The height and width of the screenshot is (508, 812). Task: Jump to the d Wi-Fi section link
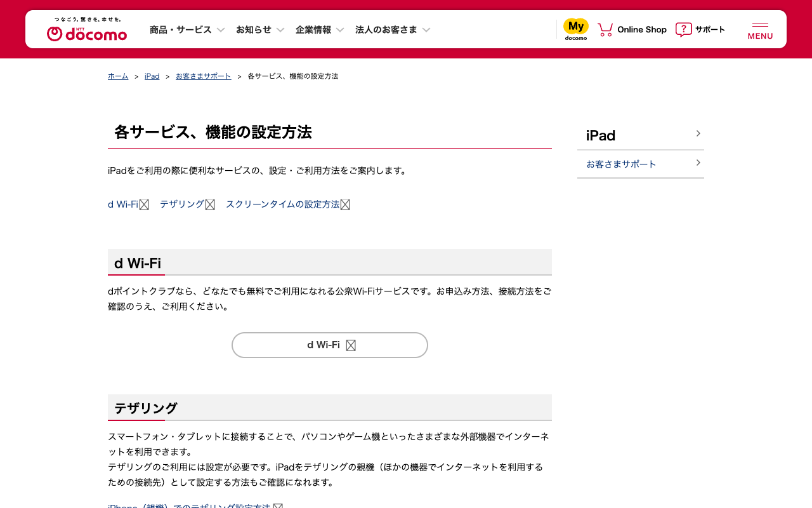pos(123,204)
